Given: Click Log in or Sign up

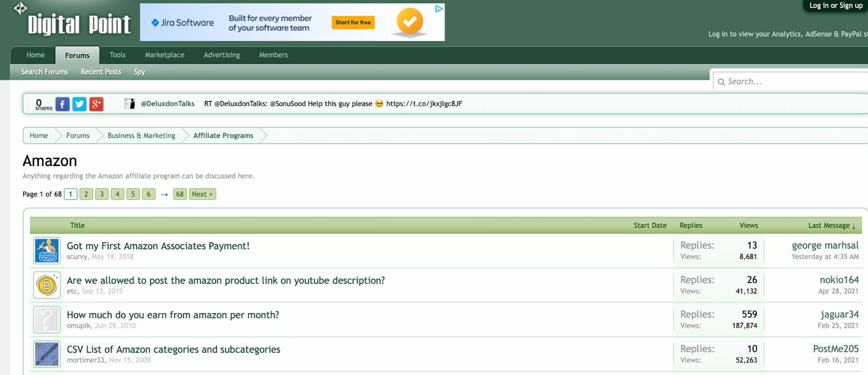Looking at the screenshot, I should (835, 5).
